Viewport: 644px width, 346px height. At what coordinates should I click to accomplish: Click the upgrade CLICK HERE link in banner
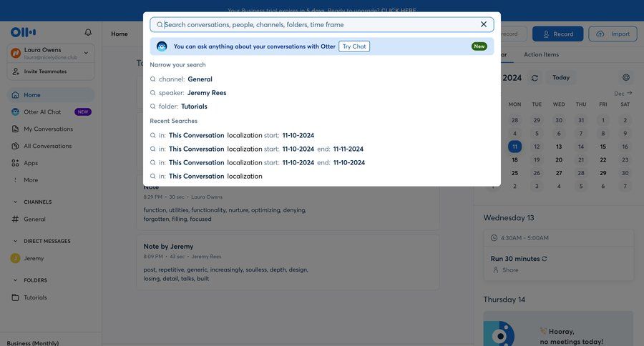[x=399, y=10]
